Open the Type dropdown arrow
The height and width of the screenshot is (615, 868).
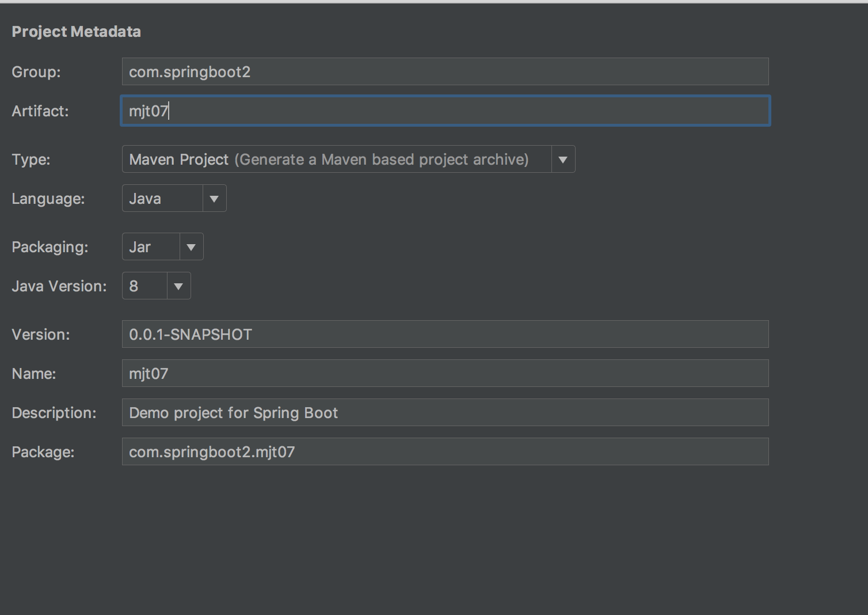point(563,160)
